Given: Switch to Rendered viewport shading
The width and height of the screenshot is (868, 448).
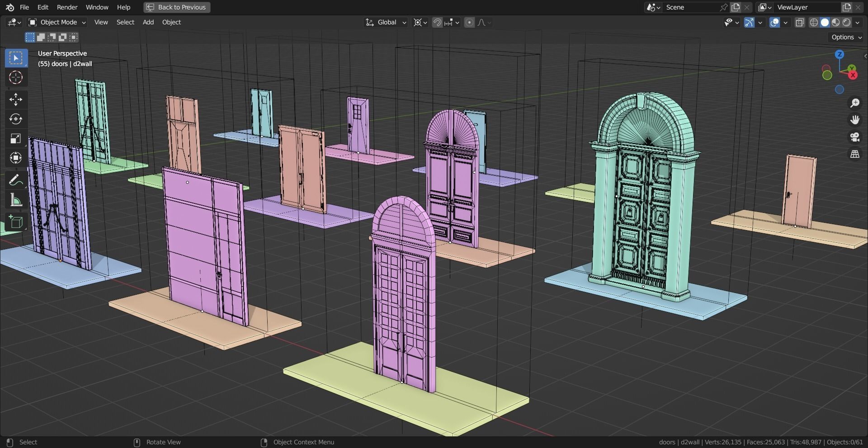Looking at the screenshot, I should coord(846,22).
